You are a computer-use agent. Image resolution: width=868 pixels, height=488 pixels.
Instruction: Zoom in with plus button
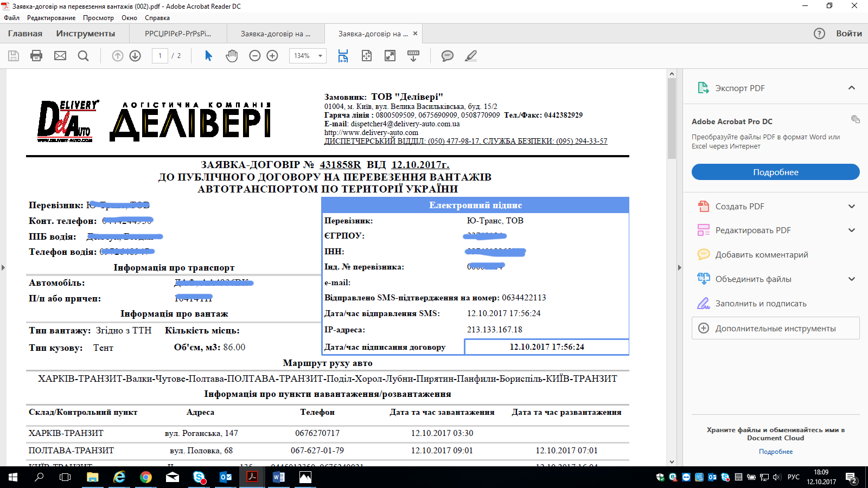coord(272,56)
